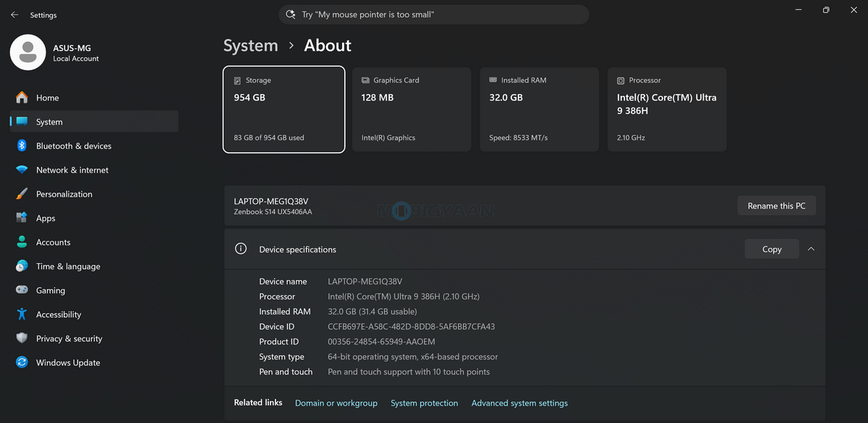Click the Settings search field
The height and width of the screenshot is (423, 868).
point(434,14)
